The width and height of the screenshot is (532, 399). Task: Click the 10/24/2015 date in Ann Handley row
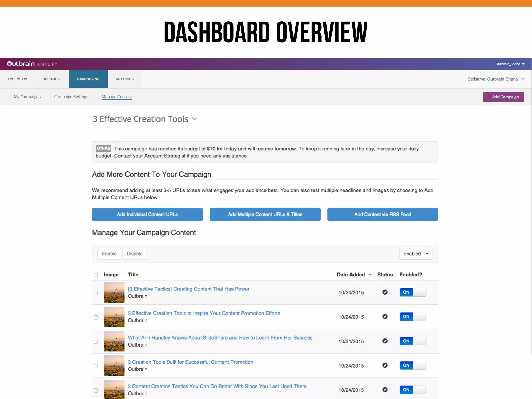(x=351, y=341)
